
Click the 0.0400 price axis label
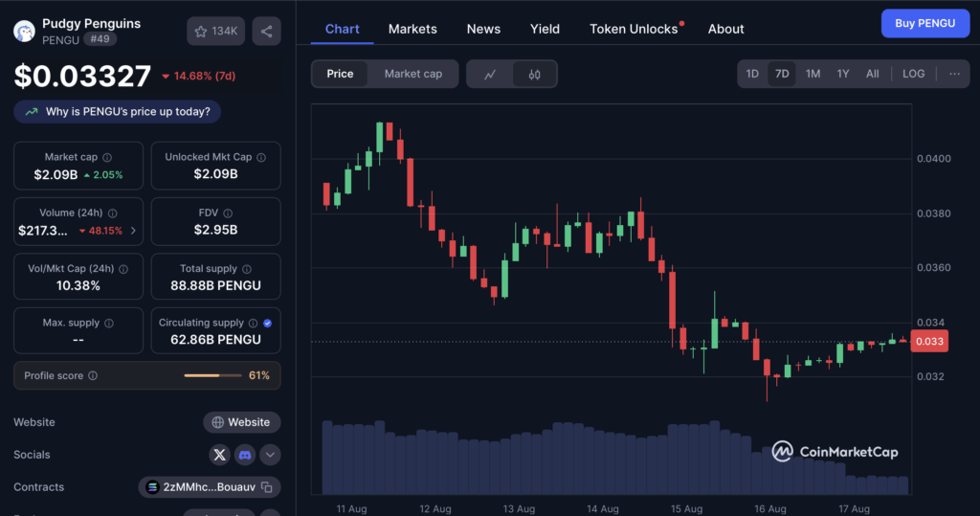(934, 159)
